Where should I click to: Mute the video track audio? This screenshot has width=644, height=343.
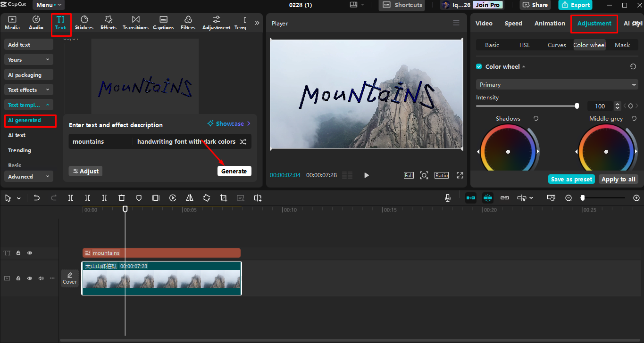[x=41, y=278]
